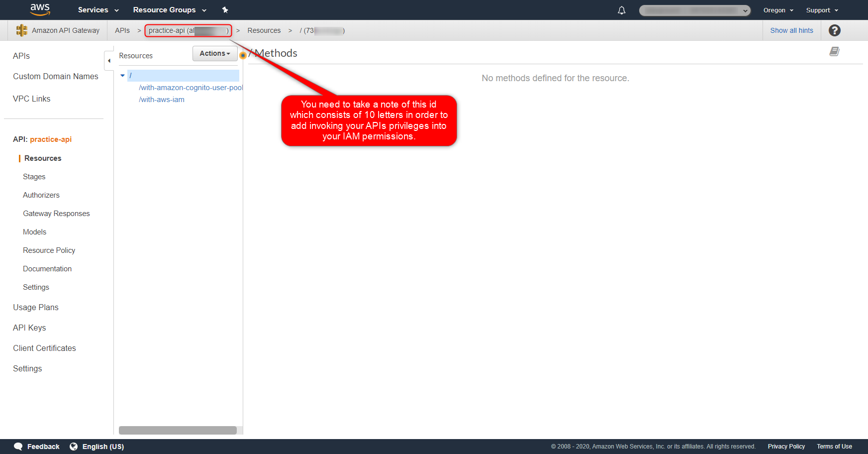Click the orange hint dot near Methods
The width and height of the screenshot is (868, 454).
point(243,55)
